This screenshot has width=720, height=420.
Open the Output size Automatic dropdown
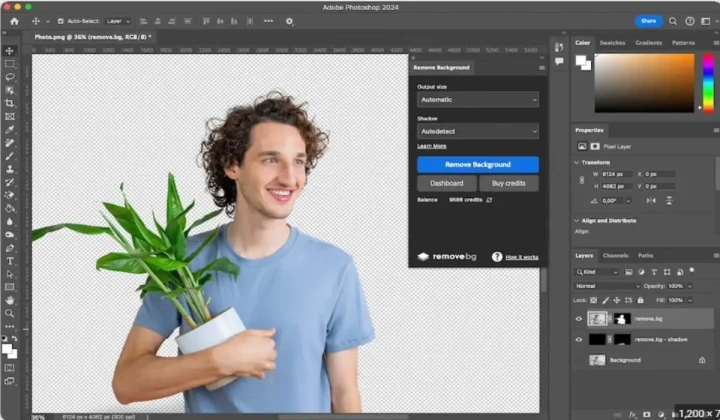[x=478, y=100]
